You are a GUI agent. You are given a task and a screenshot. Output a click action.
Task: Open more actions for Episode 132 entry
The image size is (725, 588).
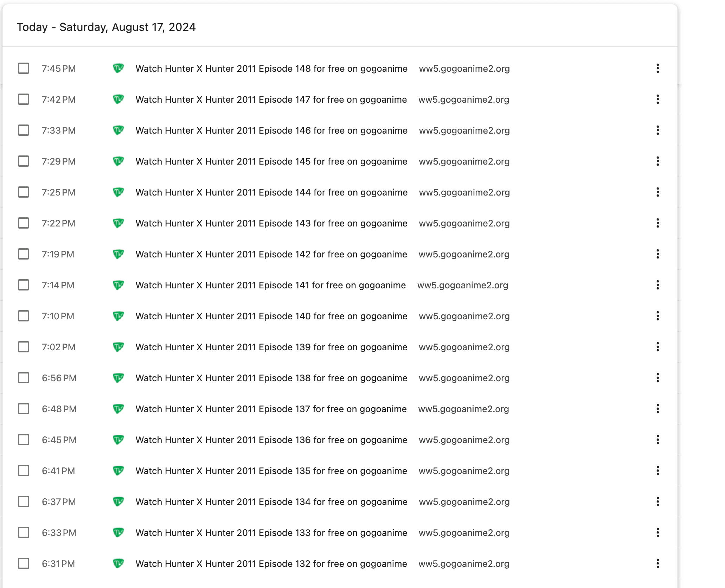pos(657,563)
